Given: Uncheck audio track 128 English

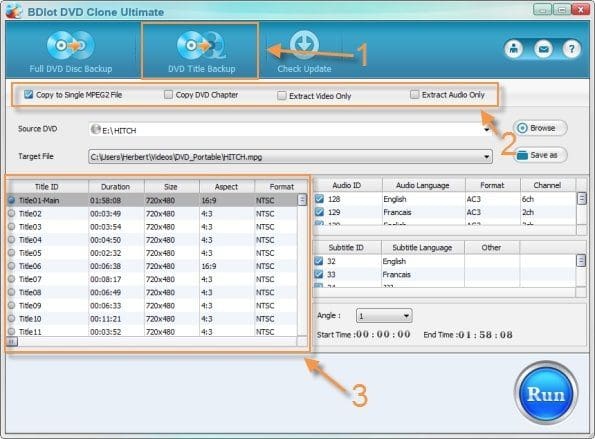Looking at the screenshot, I should (320, 198).
